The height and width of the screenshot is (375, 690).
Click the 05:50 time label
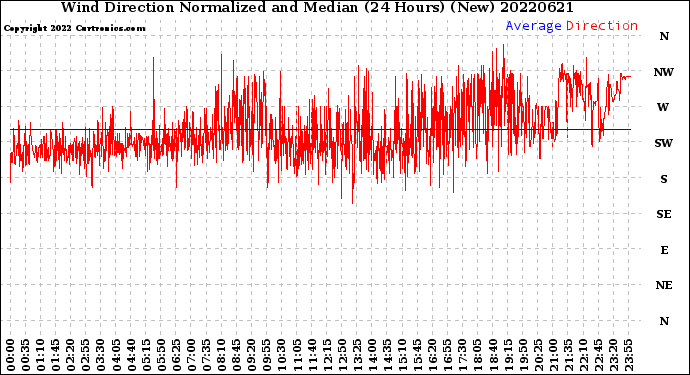(161, 356)
